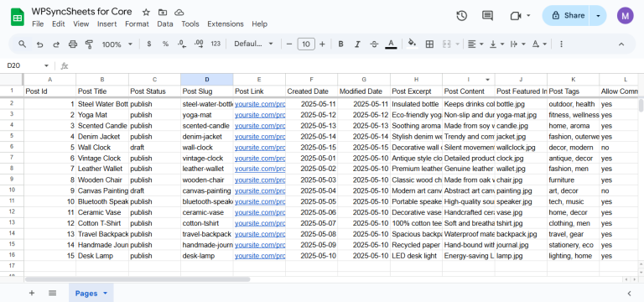Increase font size with plus button
Viewport: 644px width, 302px height.
pyautogui.click(x=322, y=44)
